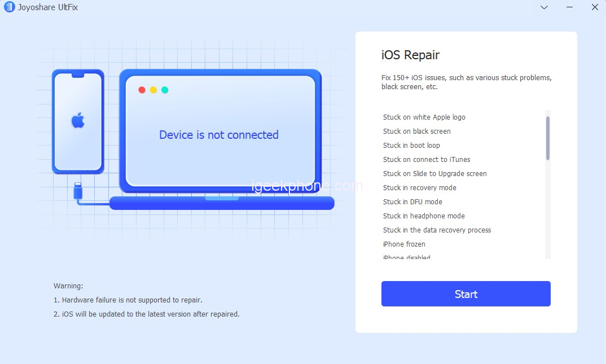The width and height of the screenshot is (606, 364).
Task: Close the Joyoshare UltFix window
Action: [x=595, y=7]
